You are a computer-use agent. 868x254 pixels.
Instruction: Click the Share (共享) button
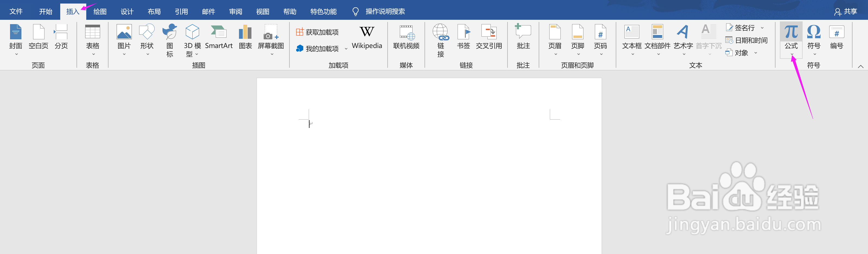[x=845, y=11]
